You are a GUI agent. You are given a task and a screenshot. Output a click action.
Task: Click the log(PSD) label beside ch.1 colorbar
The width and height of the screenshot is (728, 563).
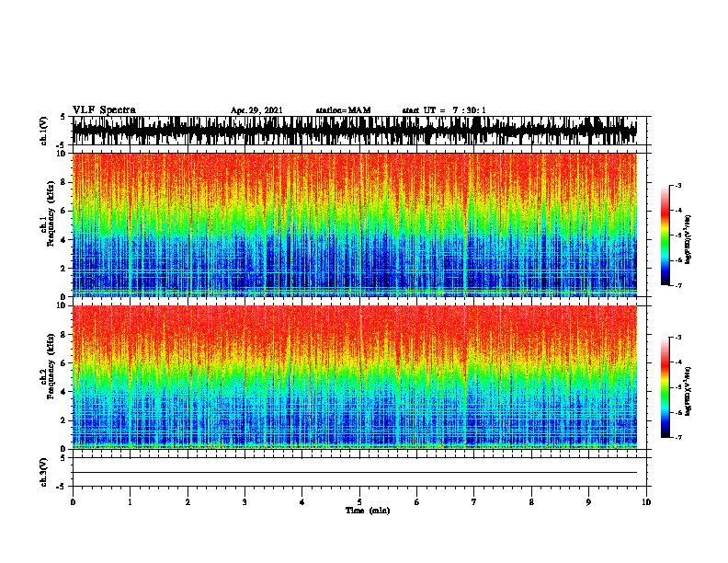(x=688, y=240)
